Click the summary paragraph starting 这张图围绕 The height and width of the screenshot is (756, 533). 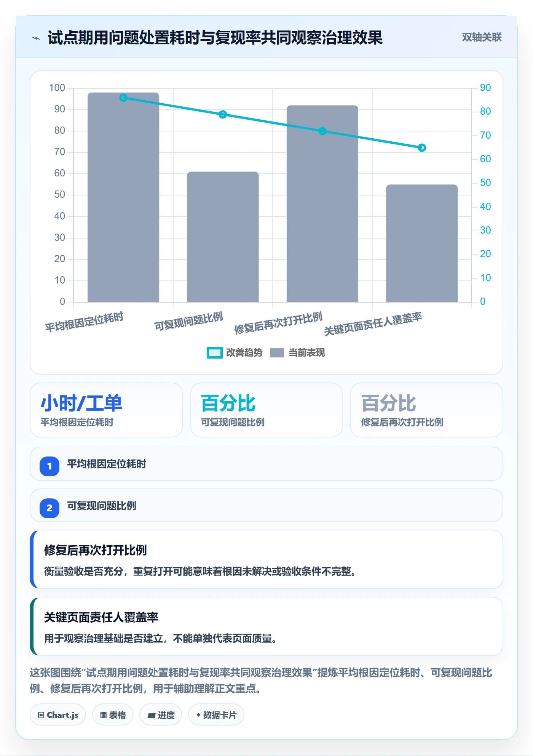[x=261, y=681]
